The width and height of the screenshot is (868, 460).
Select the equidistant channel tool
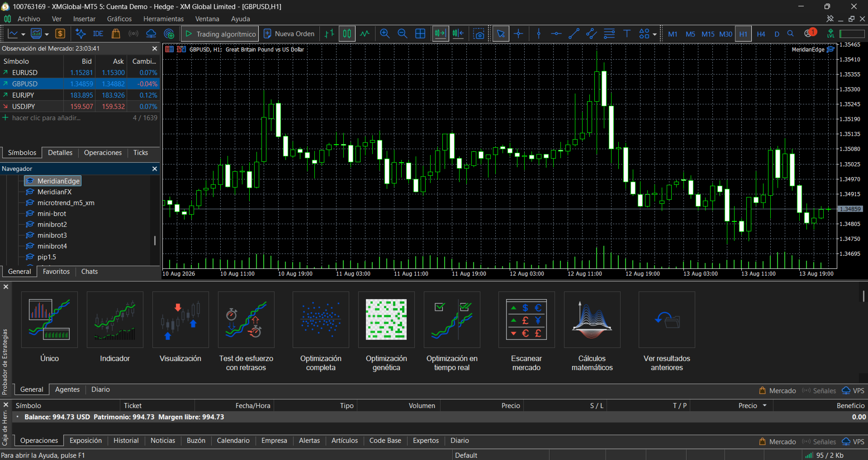pos(592,34)
